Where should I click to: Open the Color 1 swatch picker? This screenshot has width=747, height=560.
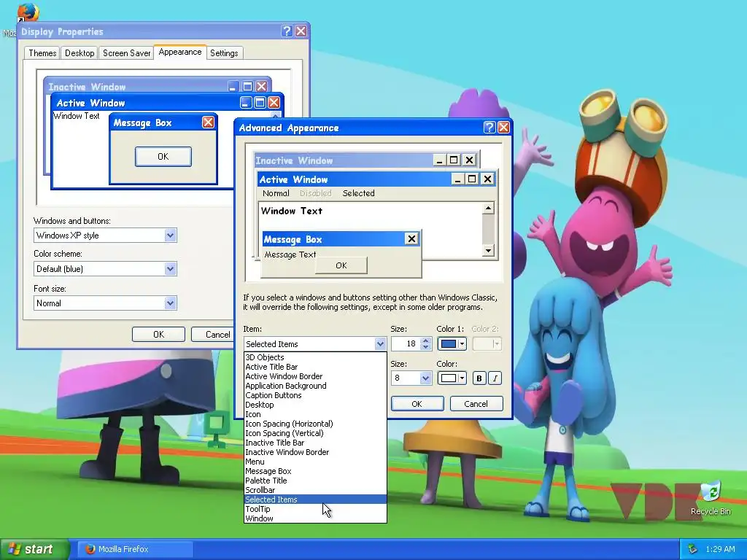[x=452, y=344]
